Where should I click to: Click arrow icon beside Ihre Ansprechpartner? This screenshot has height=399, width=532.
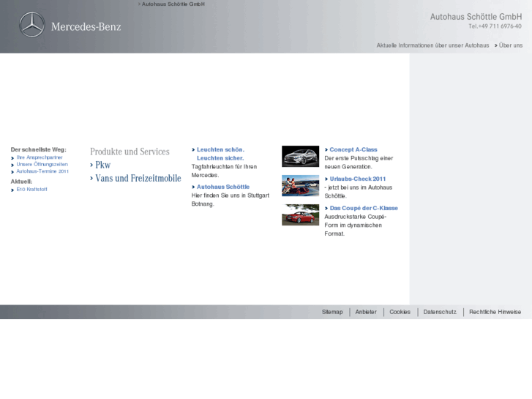coord(12,158)
